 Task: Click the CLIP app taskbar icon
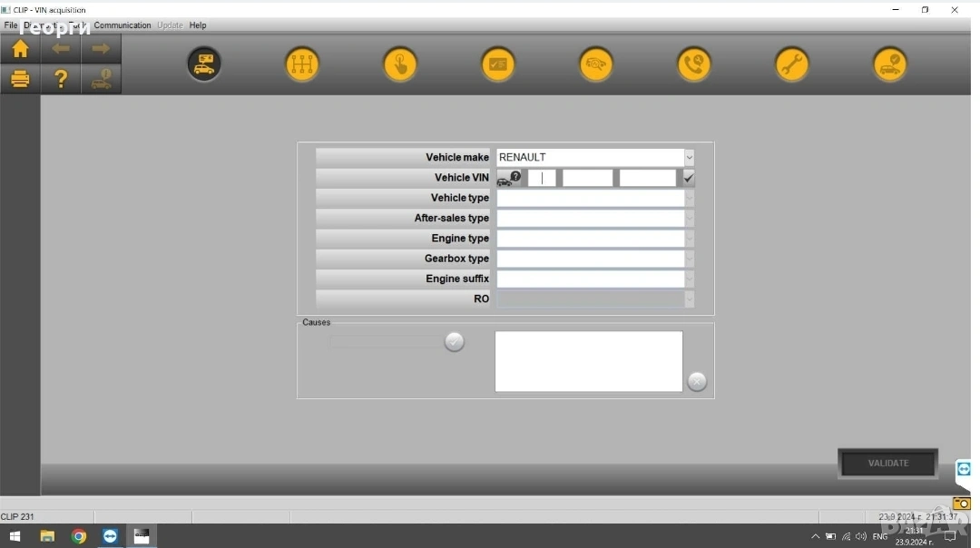tap(142, 536)
